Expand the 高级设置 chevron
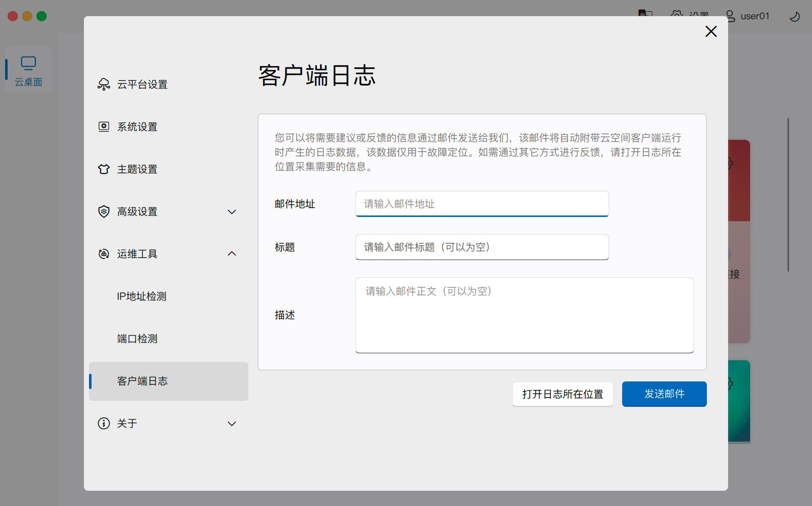Image resolution: width=812 pixels, height=506 pixels. point(232,212)
